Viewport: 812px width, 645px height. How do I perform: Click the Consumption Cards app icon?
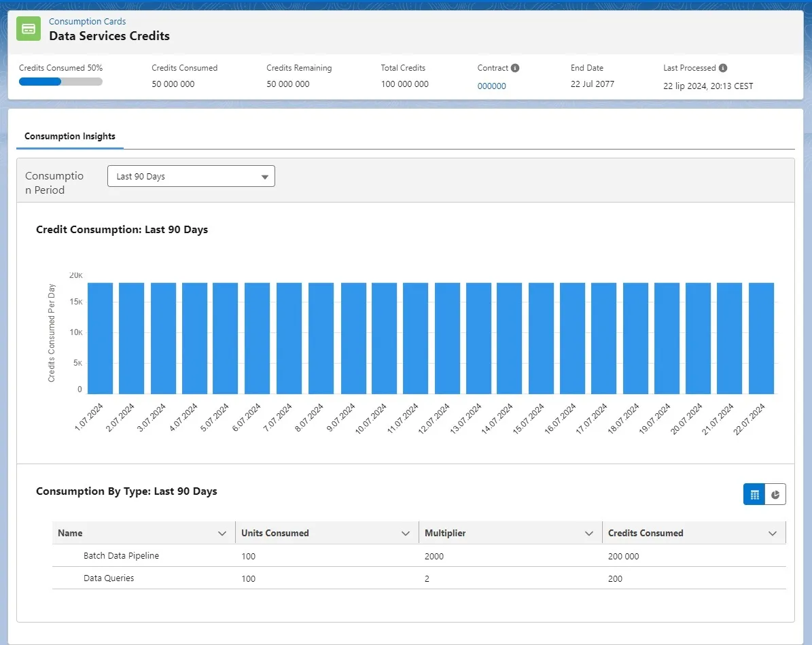tap(28, 29)
